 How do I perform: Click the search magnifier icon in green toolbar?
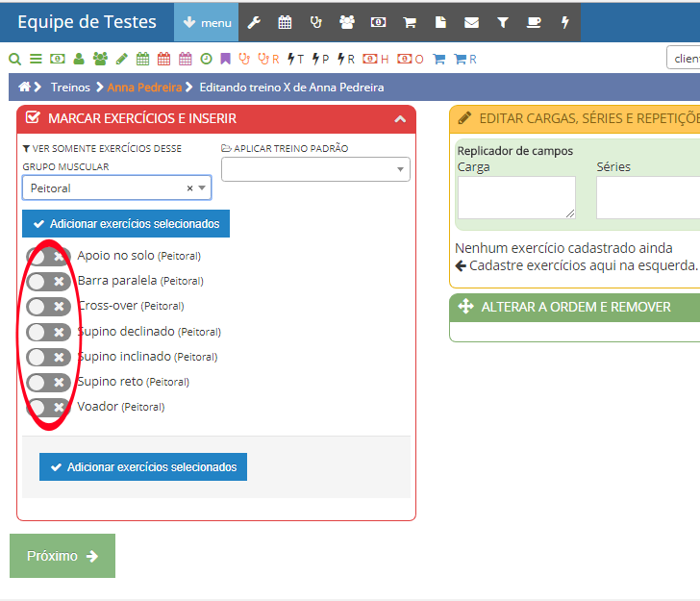[x=14, y=59]
